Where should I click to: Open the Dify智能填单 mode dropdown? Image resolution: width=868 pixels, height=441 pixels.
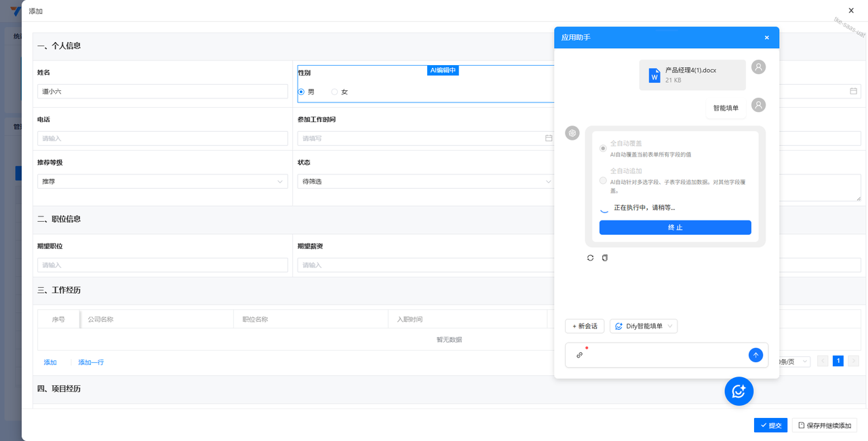click(643, 326)
